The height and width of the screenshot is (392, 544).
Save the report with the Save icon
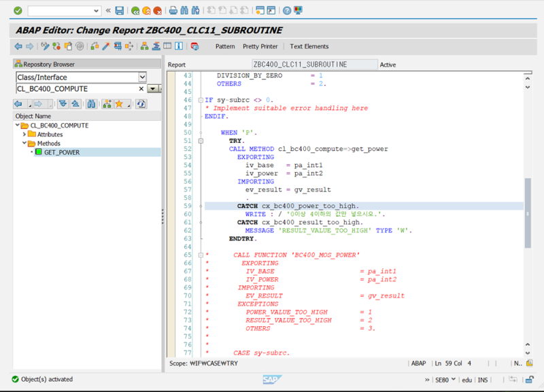coord(119,10)
